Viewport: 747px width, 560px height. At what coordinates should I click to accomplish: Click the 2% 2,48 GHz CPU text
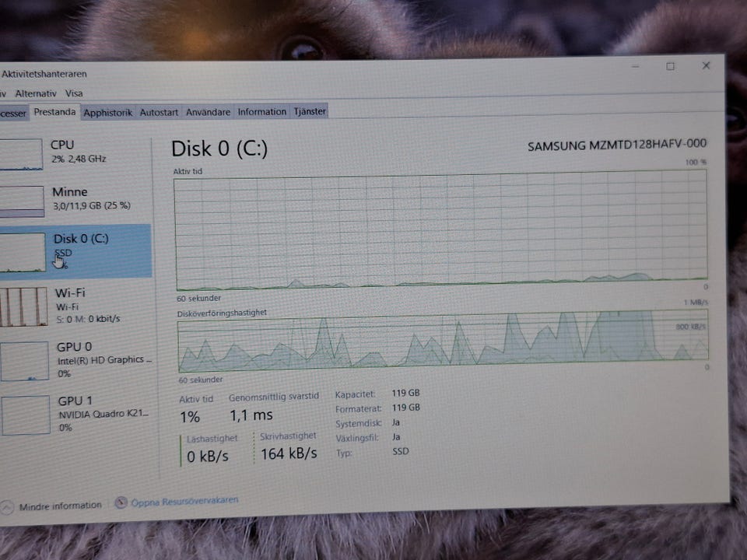pyautogui.click(x=79, y=159)
